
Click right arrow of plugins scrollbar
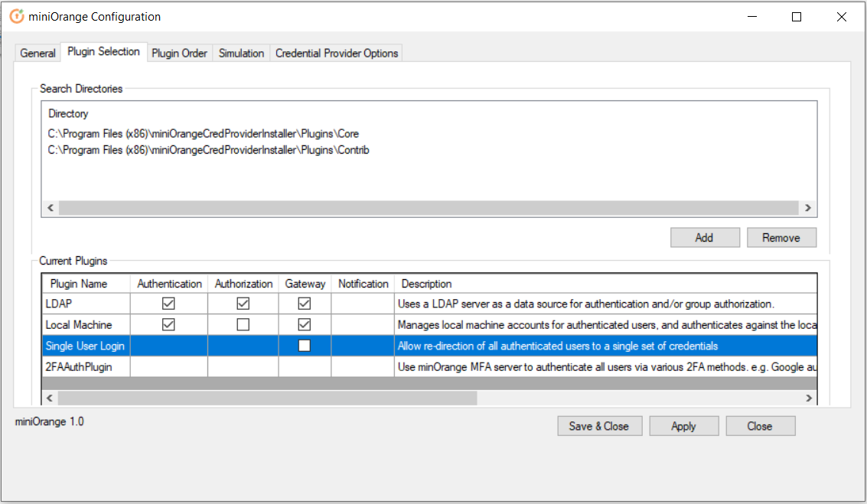808,398
